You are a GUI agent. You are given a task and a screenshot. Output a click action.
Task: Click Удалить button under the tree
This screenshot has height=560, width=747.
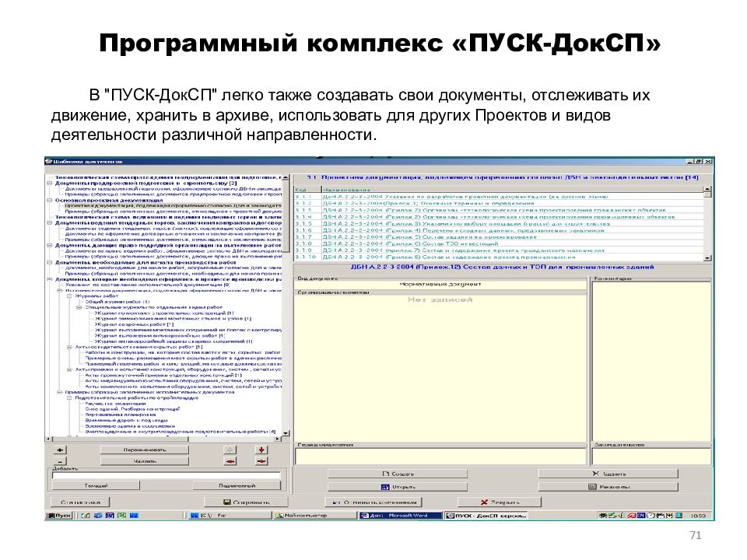(x=145, y=461)
